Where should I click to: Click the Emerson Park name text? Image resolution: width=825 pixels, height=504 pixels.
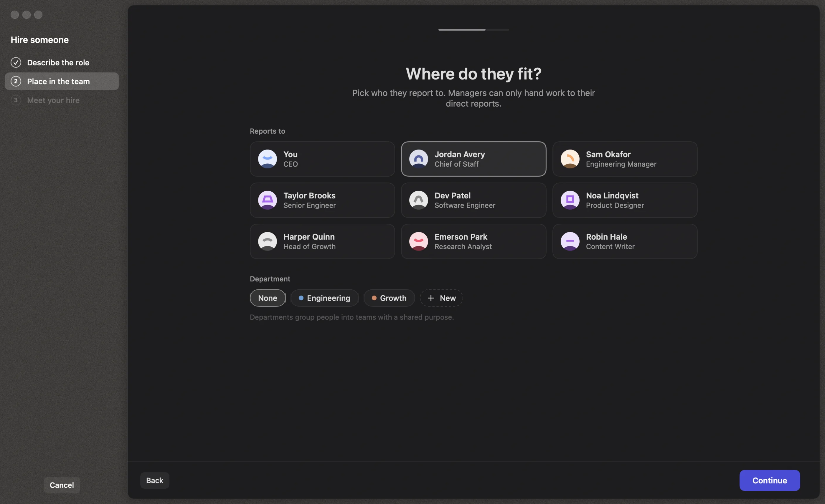click(x=461, y=236)
